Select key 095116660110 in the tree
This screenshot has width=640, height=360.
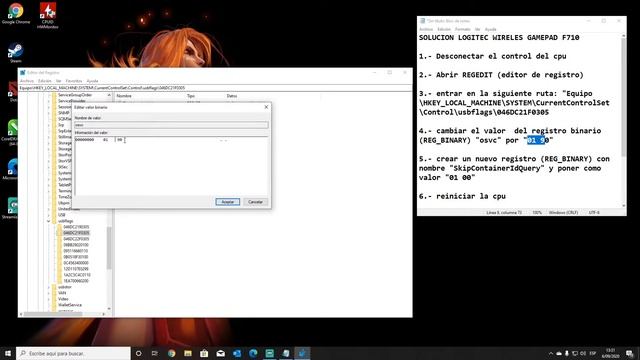tap(76, 251)
